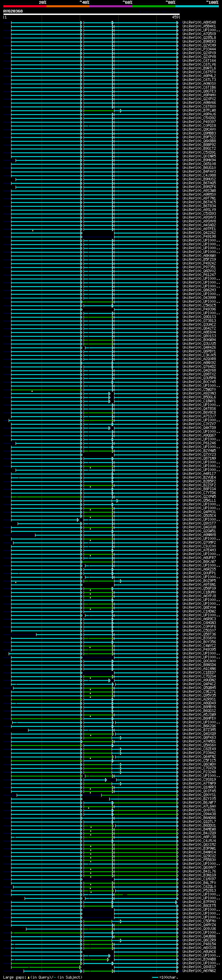Viewport: 222px width, 980px height.
Task: Select hit label UniRef100_B9GCT2
Action: tap(199, 149)
